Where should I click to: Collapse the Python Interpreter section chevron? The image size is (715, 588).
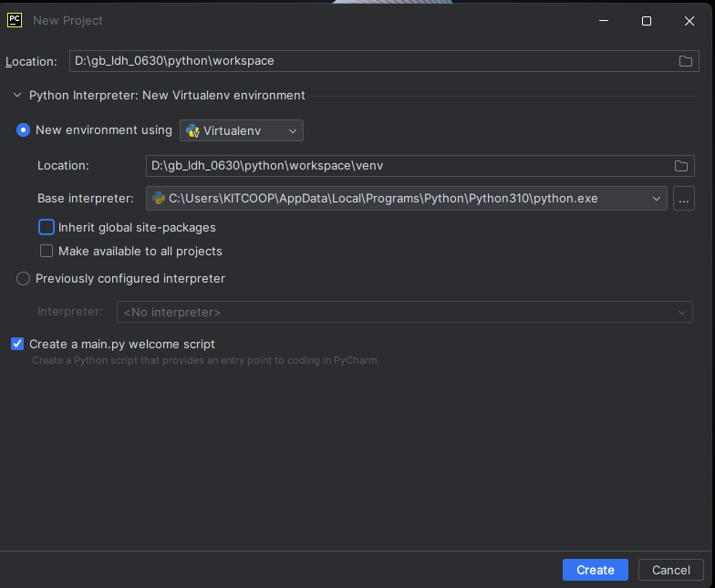pos(17,95)
